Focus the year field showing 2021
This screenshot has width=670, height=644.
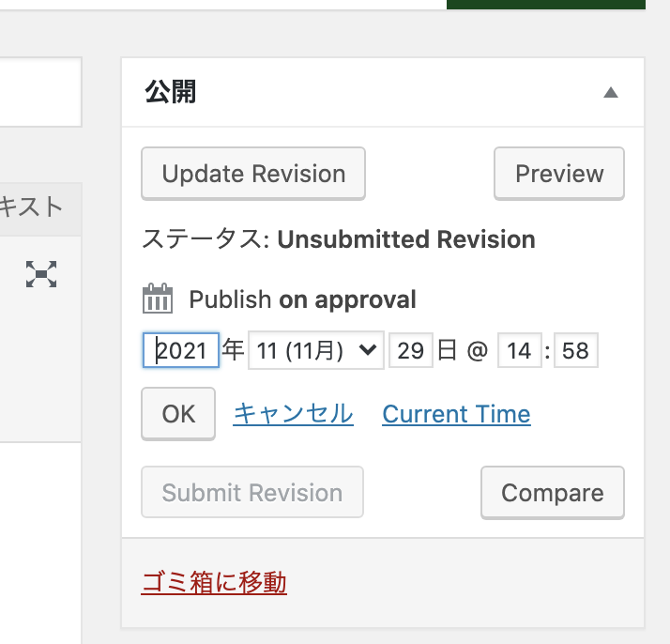point(181,350)
